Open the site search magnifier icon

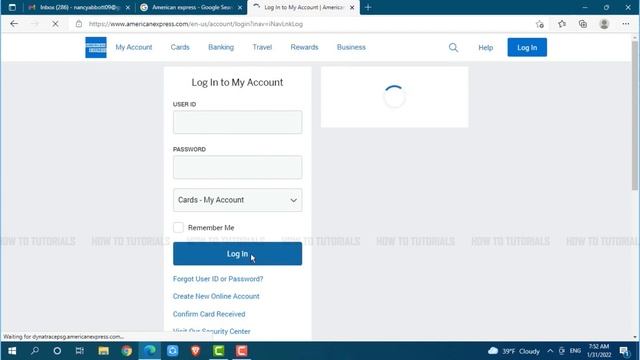point(453,47)
